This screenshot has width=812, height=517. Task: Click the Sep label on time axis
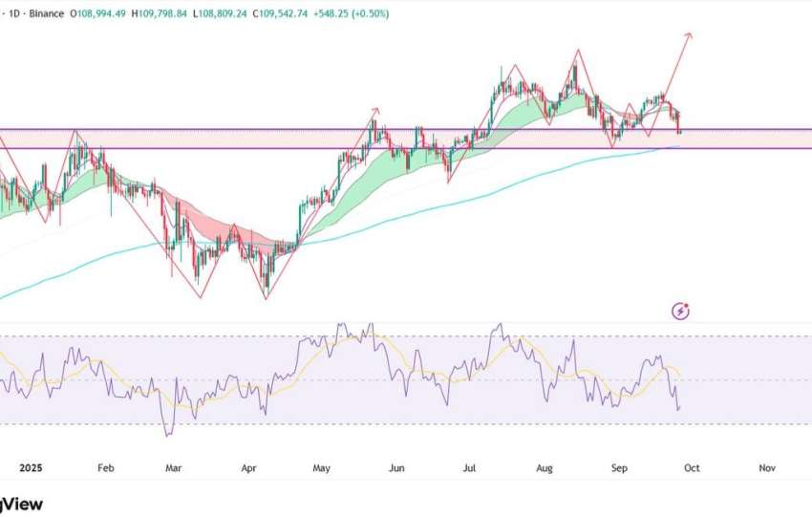click(x=619, y=469)
